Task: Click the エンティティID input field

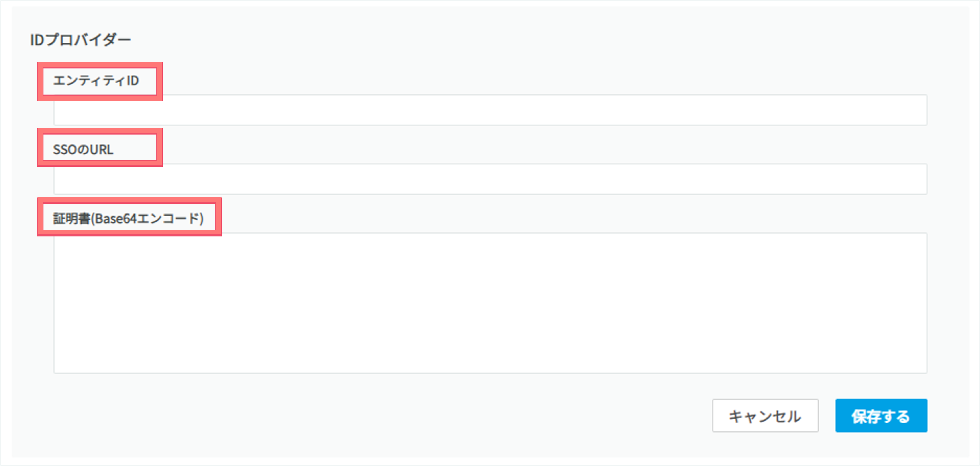Action: 490,110
